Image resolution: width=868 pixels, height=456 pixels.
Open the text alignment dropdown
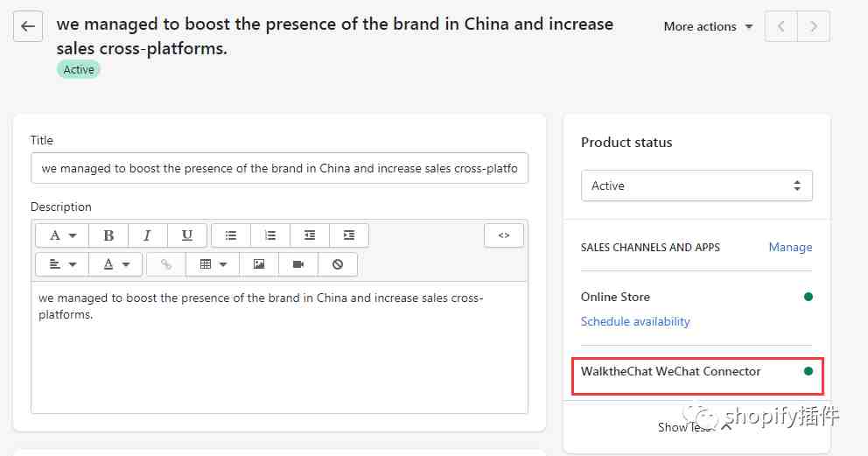click(62, 264)
